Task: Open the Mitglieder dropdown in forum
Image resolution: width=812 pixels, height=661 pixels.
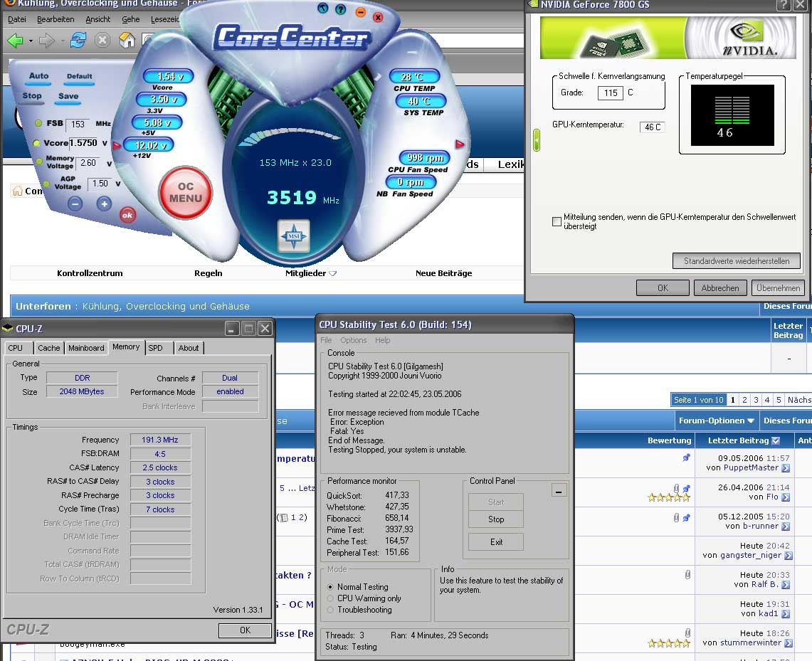Action: [x=311, y=273]
